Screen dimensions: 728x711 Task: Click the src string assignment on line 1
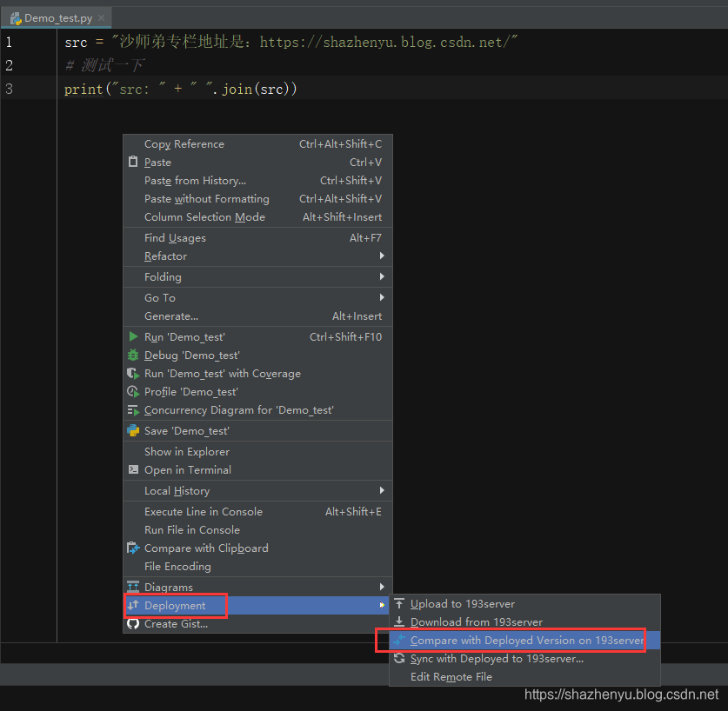pyautogui.click(x=291, y=43)
